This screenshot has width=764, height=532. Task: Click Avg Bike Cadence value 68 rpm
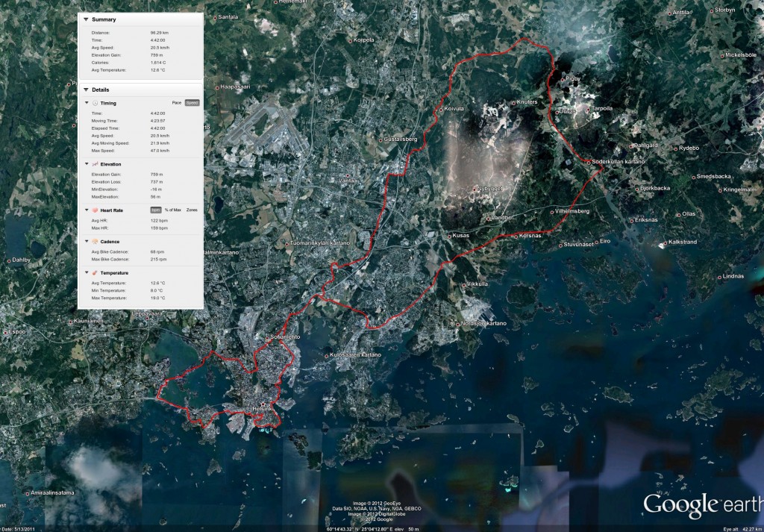click(x=157, y=252)
